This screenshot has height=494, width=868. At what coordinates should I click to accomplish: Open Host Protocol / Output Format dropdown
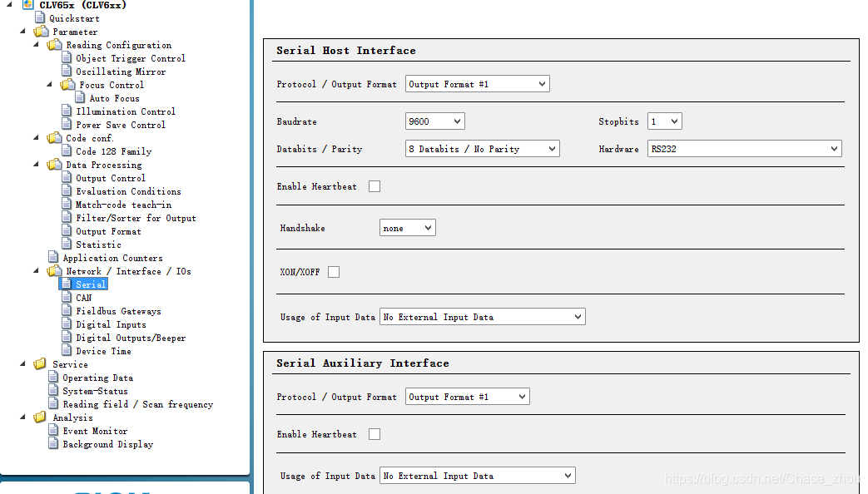point(477,84)
